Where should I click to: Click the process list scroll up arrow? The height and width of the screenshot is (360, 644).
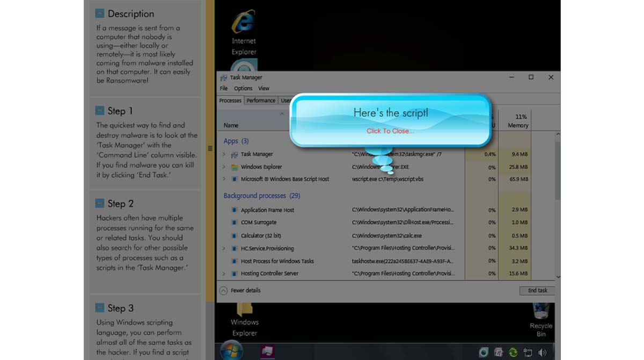[558, 133]
